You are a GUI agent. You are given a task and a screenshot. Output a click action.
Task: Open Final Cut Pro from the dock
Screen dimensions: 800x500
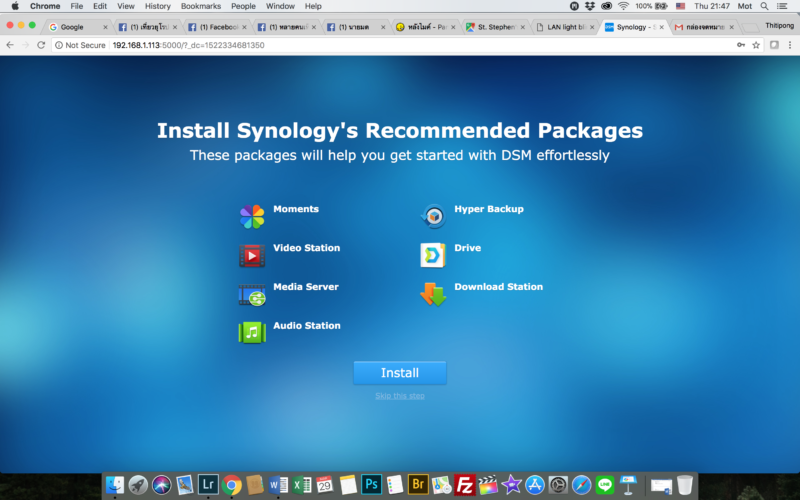488,485
